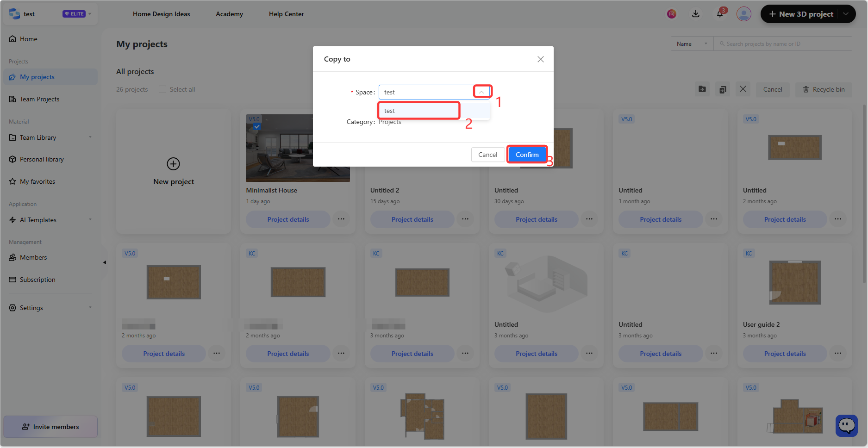The image size is (868, 448).
Task: Click the page vertical scrollbar
Action: pyautogui.click(x=864, y=194)
